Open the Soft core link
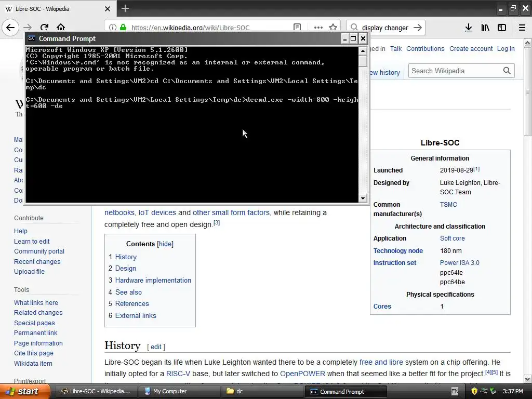This screenshot has width=532, height=399. tap(453, 238)
